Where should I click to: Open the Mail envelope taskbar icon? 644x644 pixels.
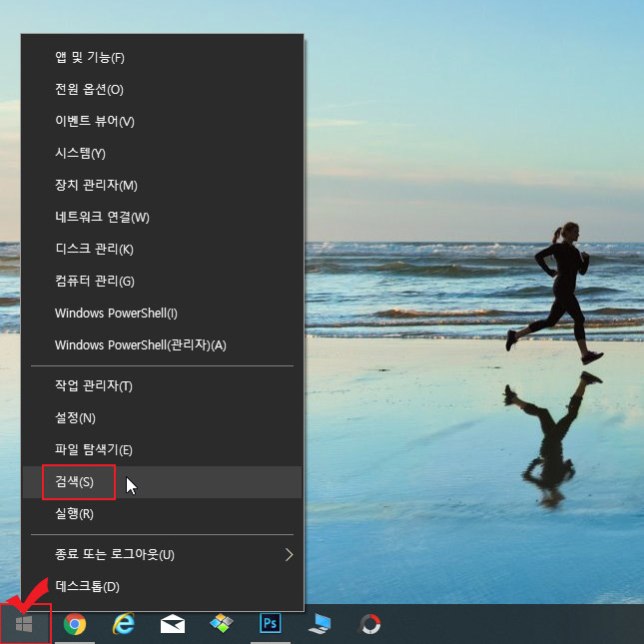click(x=173, y=624)
